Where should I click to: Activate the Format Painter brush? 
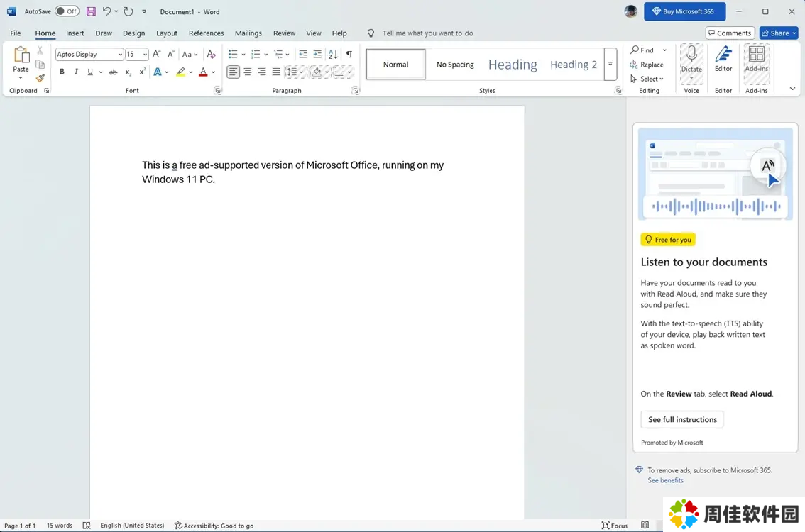(x=40, y=78)
